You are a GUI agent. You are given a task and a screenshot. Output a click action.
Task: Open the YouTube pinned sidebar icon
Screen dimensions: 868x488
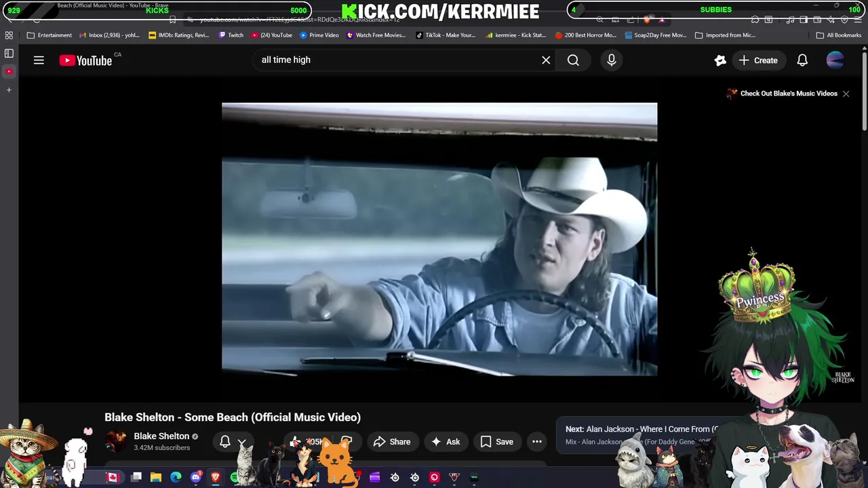[x=9, y=71]
